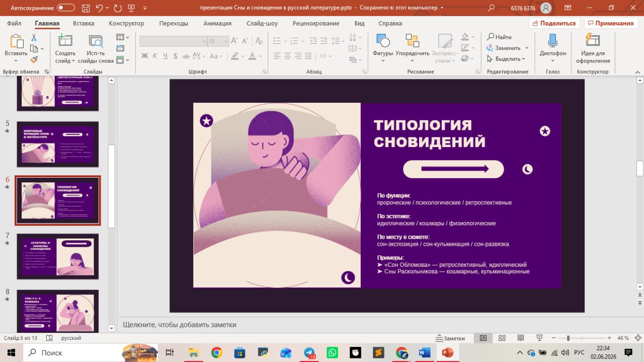Click the Cut scissors icon

34,38
